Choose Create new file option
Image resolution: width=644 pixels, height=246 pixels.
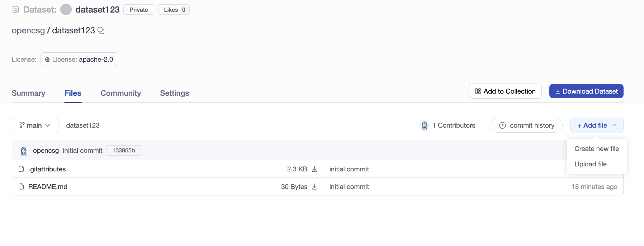pos(597,149)
